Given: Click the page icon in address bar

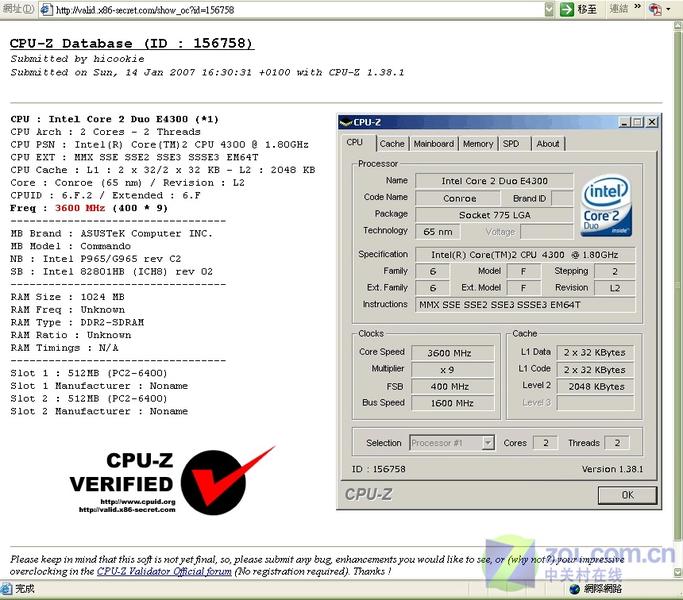Looking at the screenshot, I should tap(47, 10).
